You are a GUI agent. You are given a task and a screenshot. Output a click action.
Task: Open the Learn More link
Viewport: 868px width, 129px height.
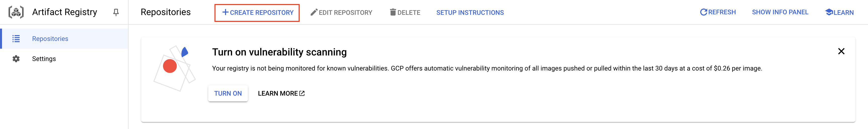pos(281,93)
